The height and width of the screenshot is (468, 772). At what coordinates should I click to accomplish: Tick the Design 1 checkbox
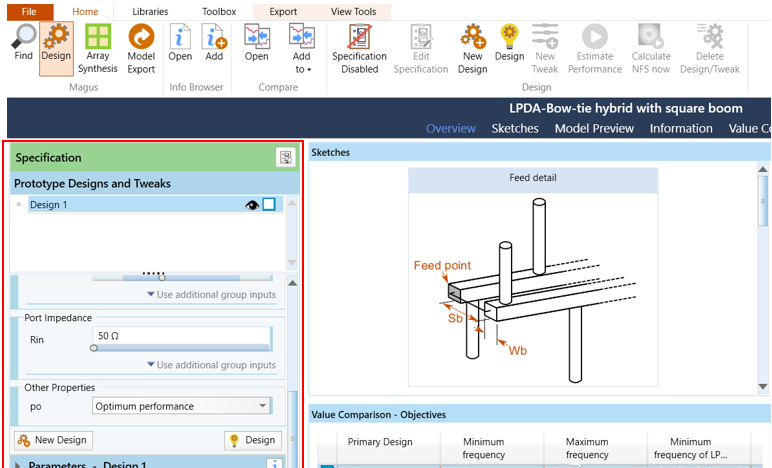(x=269, y=204)
